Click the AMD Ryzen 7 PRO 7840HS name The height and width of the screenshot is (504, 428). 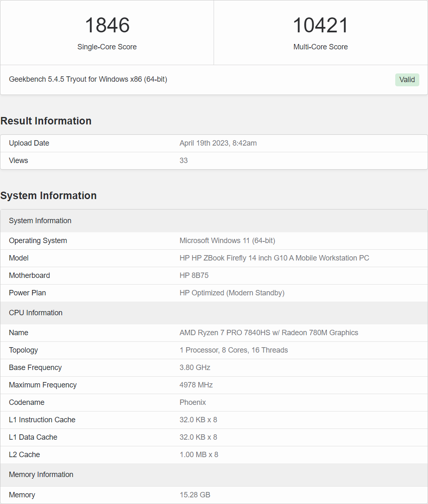coord(269,333)
